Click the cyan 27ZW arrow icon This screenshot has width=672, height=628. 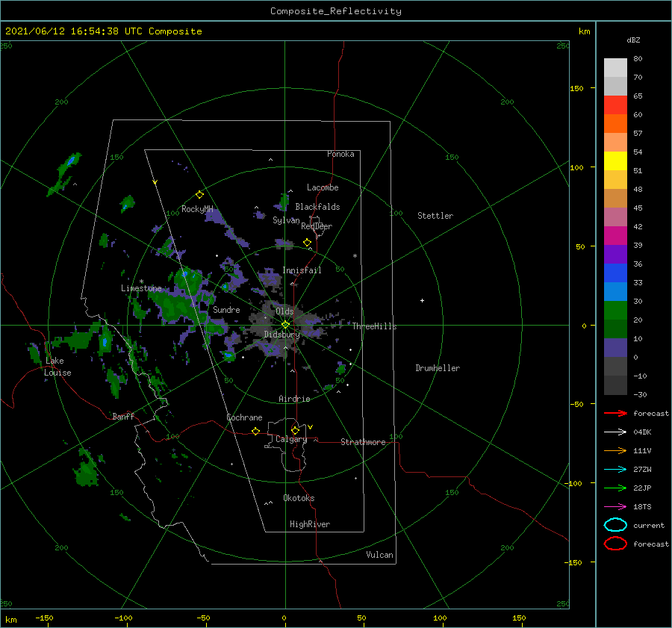(x=615, y=470)
